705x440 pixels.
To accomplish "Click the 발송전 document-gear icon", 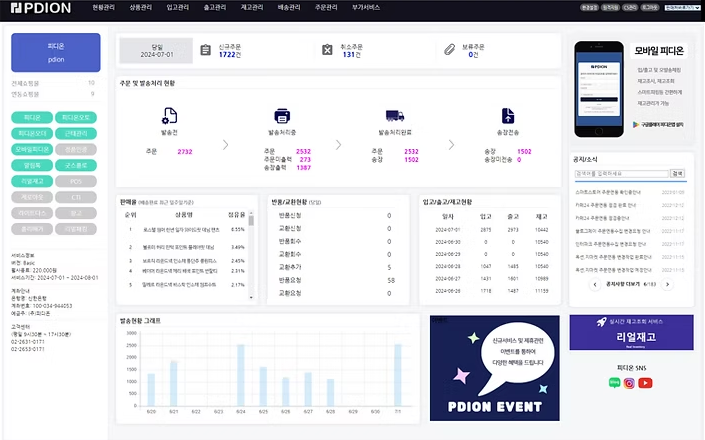I will pos(171,117).
